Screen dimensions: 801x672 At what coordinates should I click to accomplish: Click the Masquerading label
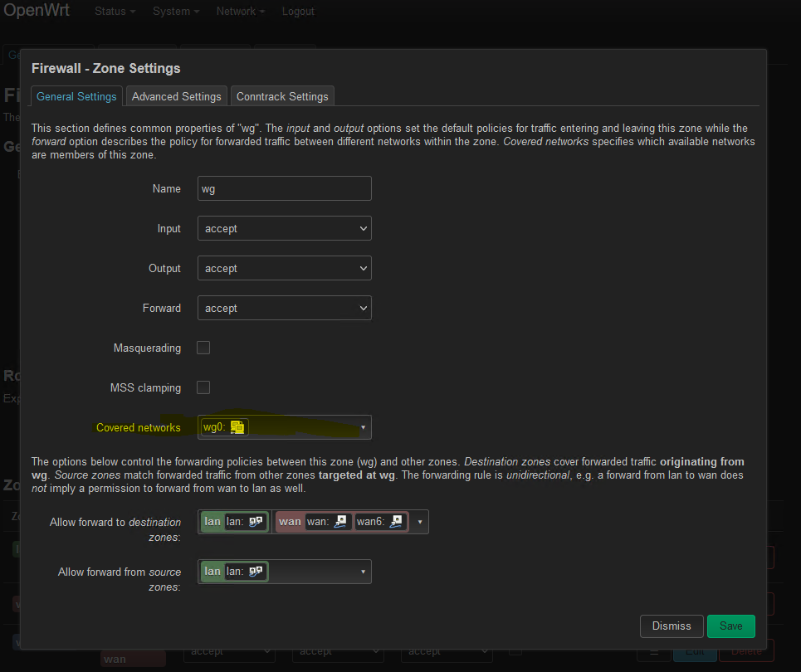click(x=147, y=348)
